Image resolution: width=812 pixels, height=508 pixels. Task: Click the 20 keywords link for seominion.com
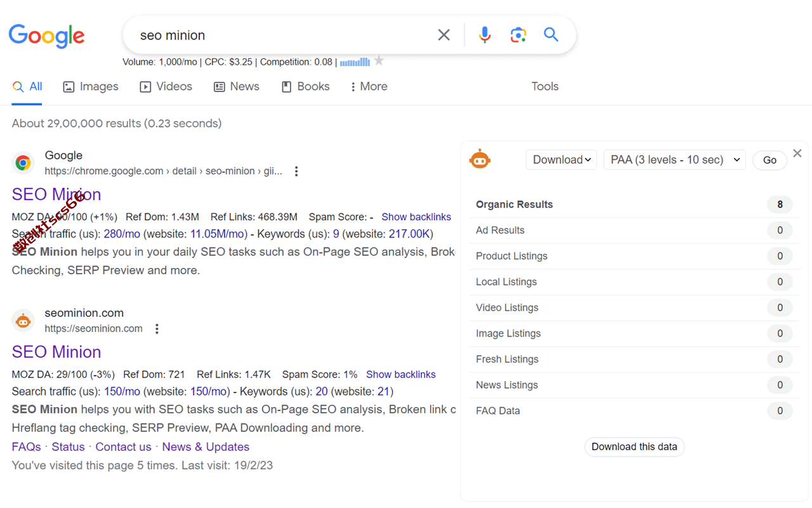[x=322, y=391]
